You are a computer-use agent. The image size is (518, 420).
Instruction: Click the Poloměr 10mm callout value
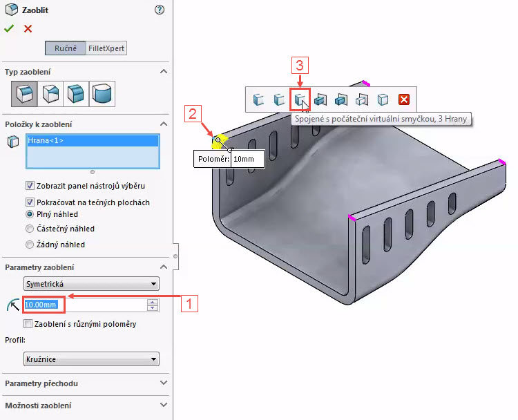point(247,159)
